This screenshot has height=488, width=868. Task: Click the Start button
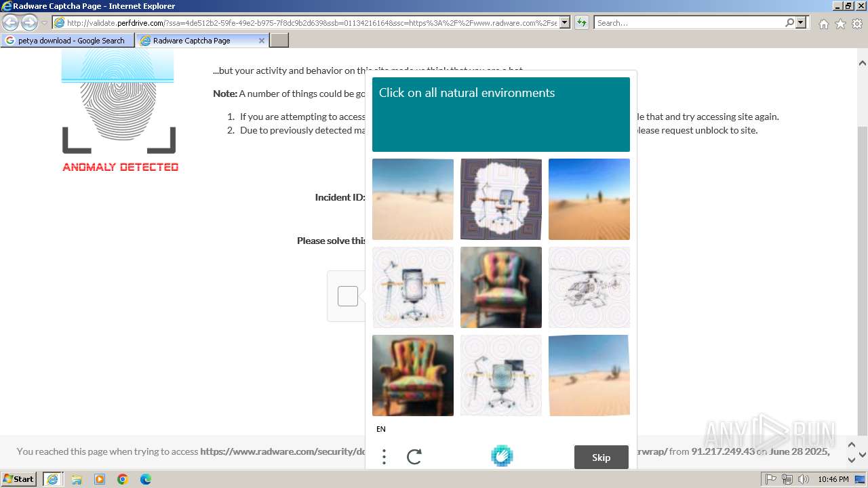click(x=19, y=479)
